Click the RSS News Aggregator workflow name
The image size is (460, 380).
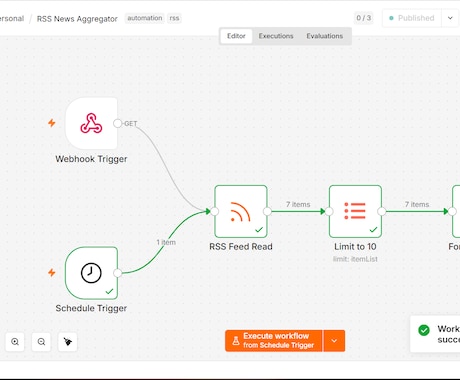tap(77, 19)
